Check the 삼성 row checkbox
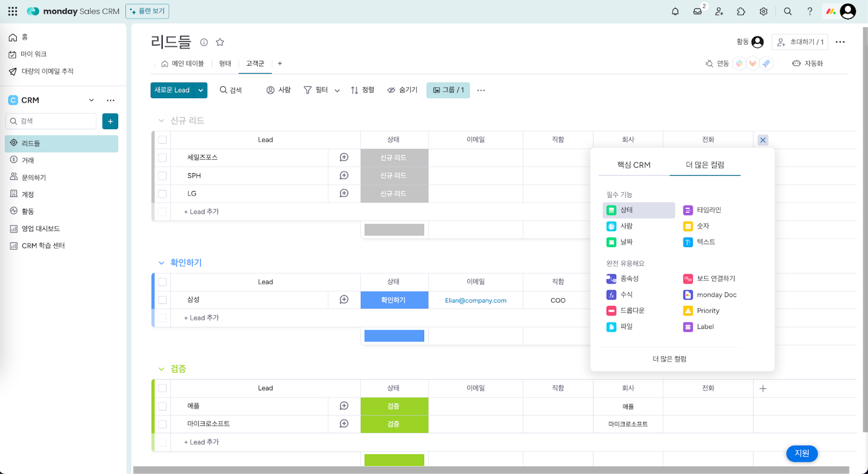The height and width of the screenshot is (474, 868). coord(162,300)
